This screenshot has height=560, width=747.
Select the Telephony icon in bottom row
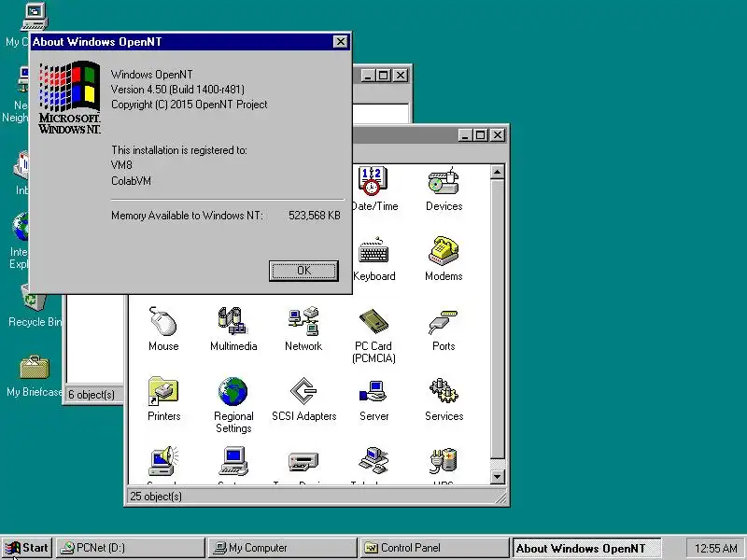pyautogui.click(x=373, y=460)
